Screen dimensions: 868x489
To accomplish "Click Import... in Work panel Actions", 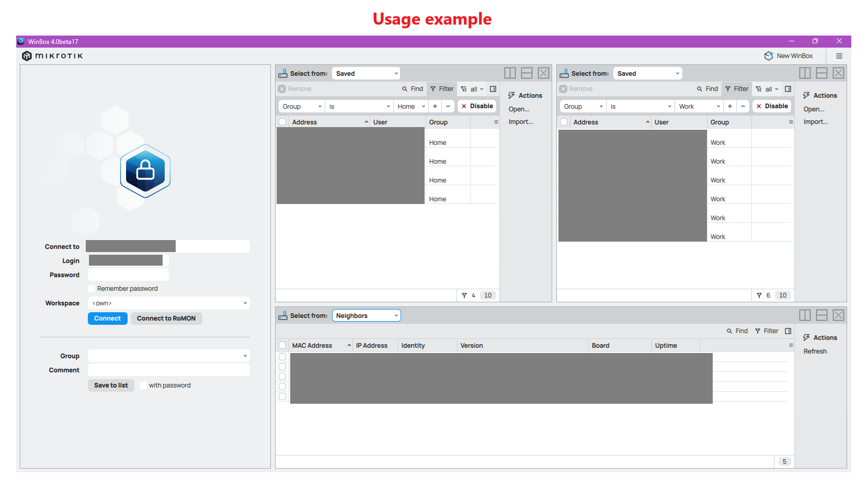I will (816, 122).
